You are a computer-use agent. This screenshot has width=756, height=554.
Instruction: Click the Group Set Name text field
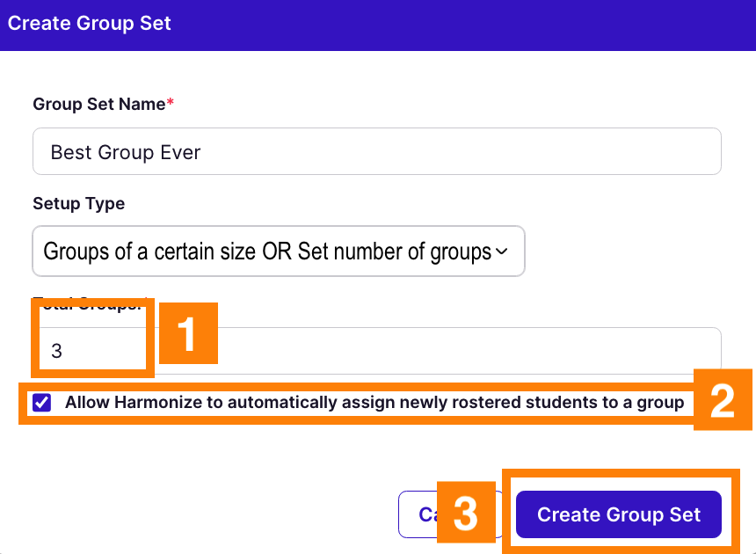pyautogui.click(x=376, y=152)
